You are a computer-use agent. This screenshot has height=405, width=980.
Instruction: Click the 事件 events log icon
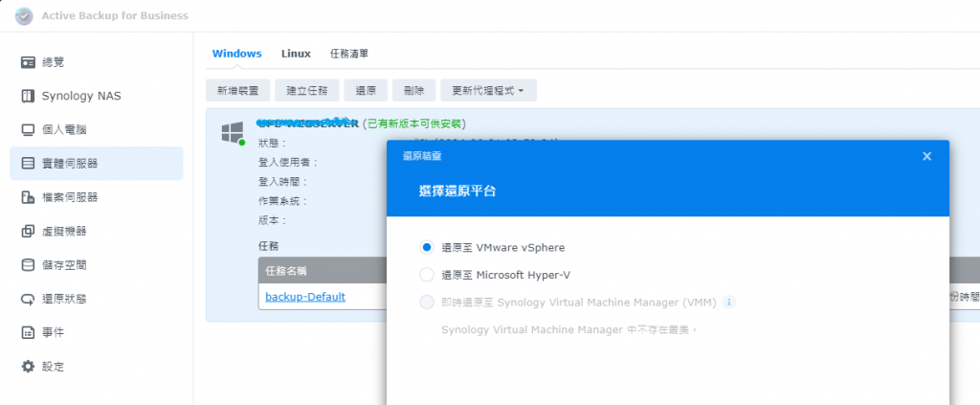(28, 332)
